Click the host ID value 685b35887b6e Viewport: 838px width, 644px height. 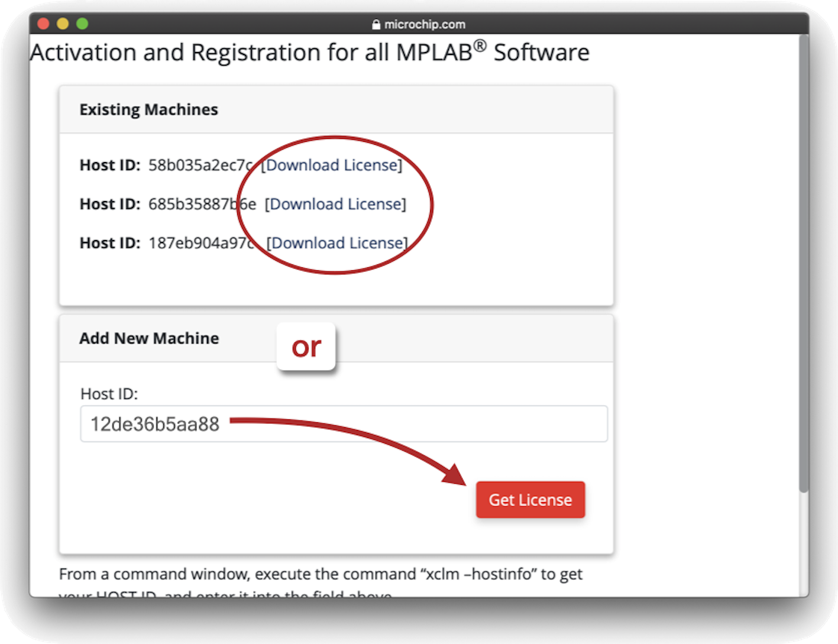pyautogui.click(x=202, y=204)
